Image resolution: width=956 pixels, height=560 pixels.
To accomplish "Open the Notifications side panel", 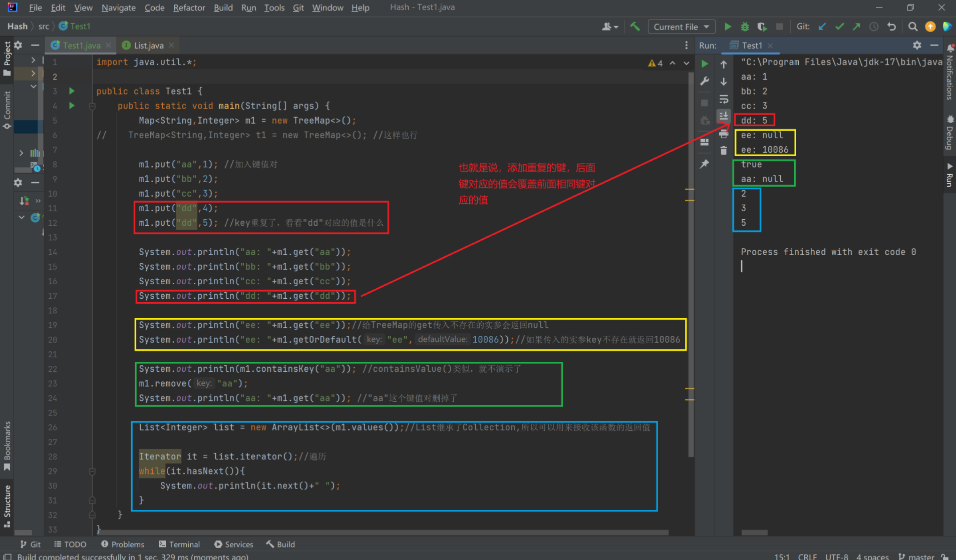I will [949, 71].
